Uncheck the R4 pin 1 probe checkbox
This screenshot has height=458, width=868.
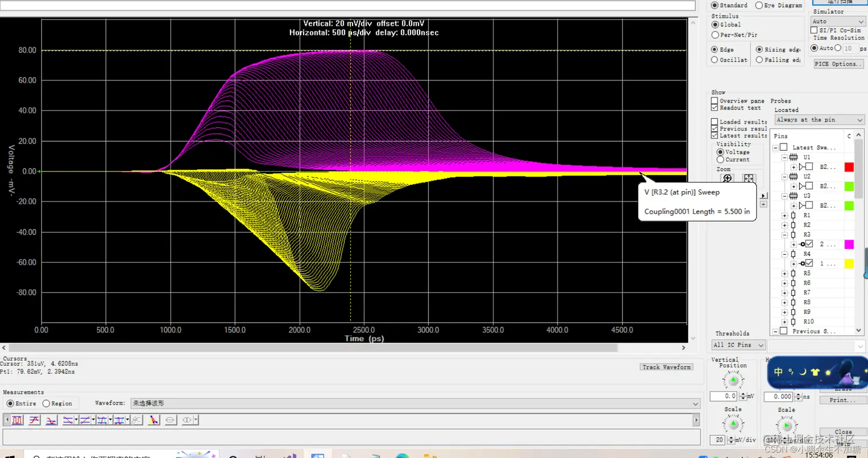click(x=809, y=263)
